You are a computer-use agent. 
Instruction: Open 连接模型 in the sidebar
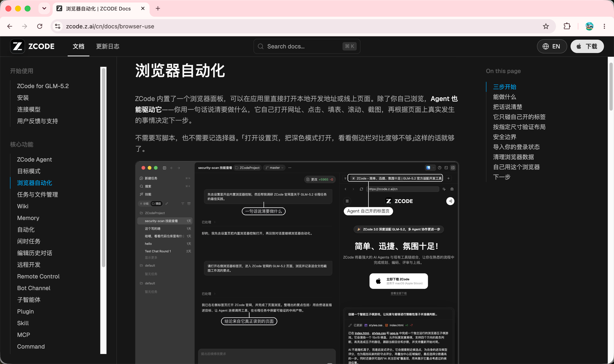[x=29, y=109]
